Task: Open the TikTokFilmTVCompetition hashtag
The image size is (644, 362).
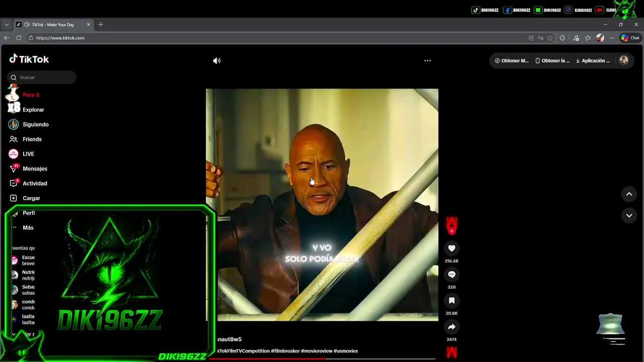Action: pos(244,351)
